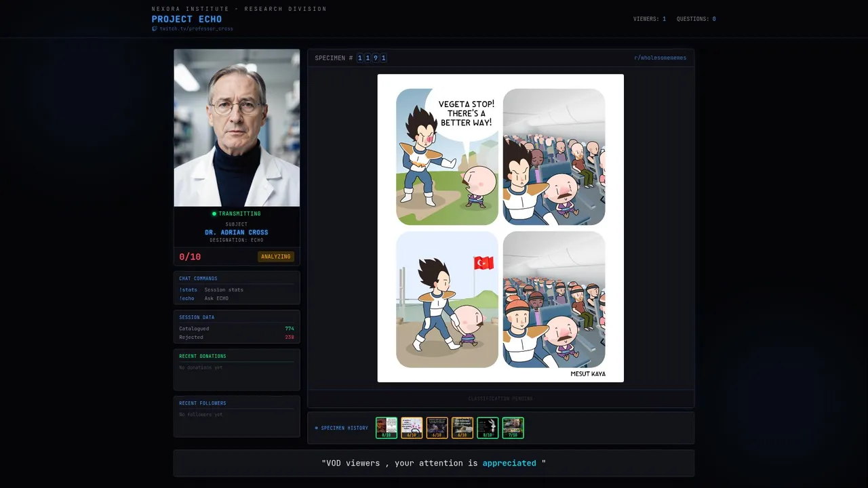Screen dimensions: 868x488
Task: Click the PROJECT ECHO title
Action: pyautogui.click(x=186, y=19)
